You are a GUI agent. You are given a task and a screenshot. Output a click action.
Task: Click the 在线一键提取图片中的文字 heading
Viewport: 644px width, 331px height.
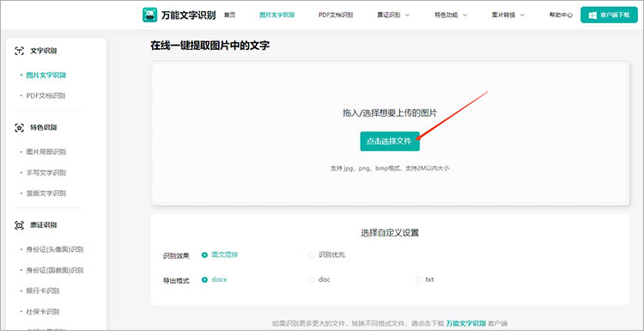point(210,46)
